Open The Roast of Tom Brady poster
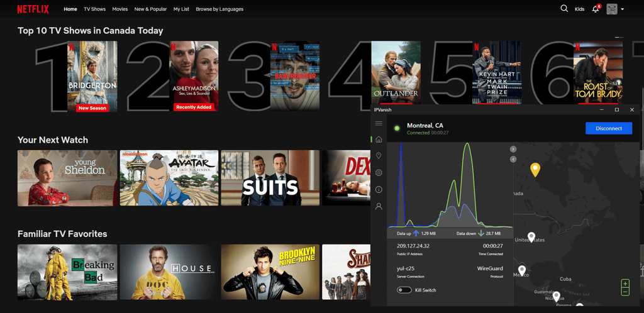The image size is (644, 313). [x=598, y=73]
